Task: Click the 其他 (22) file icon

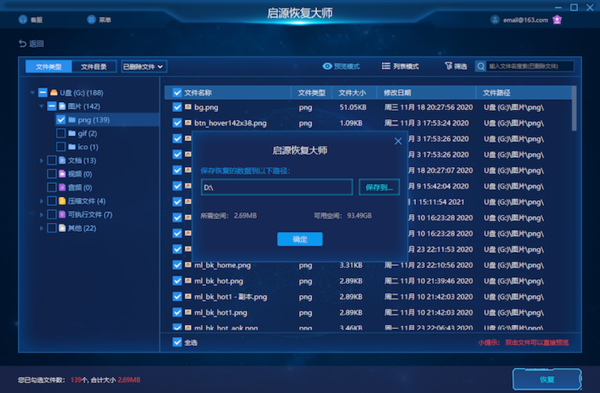Action: [62, 228]
